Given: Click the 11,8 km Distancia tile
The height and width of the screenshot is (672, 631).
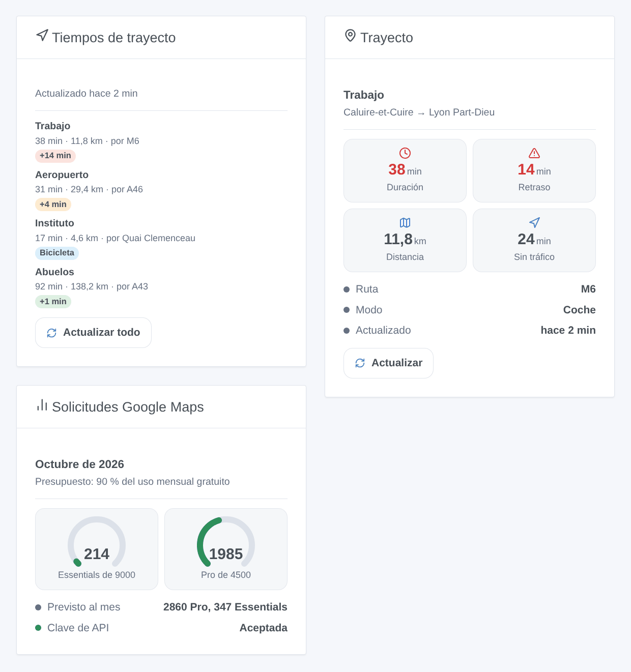Looking at the screenshot, I should [405, 240].
